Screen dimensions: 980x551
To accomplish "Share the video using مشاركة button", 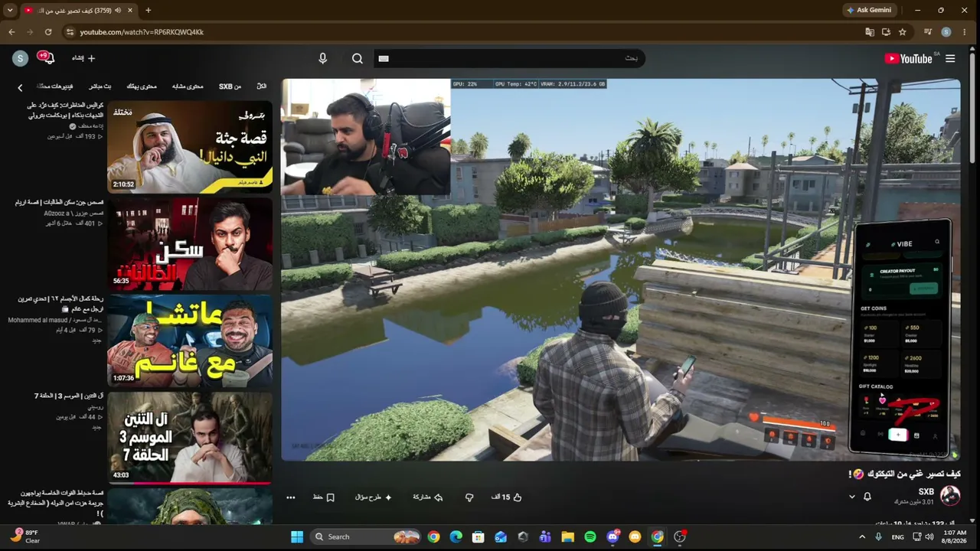I will pos(428,497).
